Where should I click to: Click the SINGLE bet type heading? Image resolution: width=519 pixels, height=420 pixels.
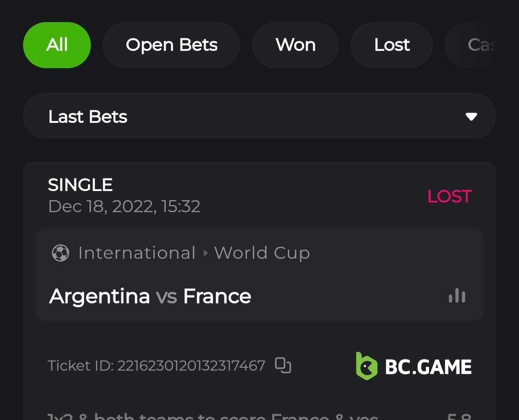pyautogui.click(x=80, y=185)
